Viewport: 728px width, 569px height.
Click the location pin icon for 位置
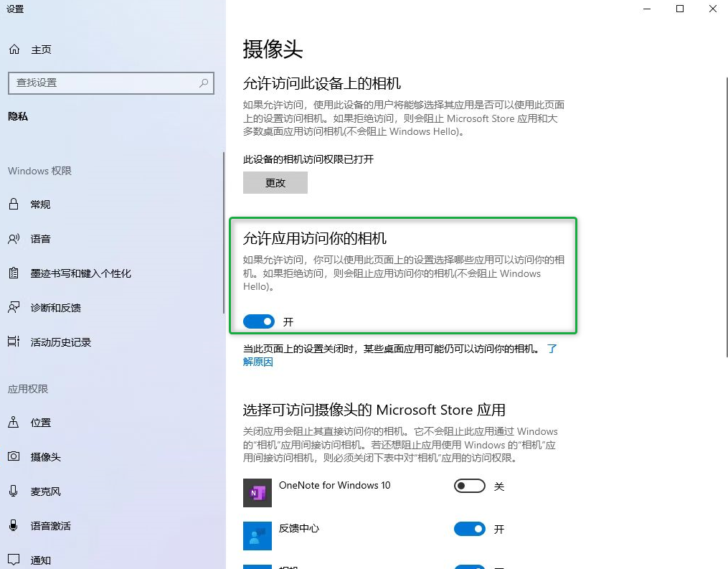(x=14, y=422)
